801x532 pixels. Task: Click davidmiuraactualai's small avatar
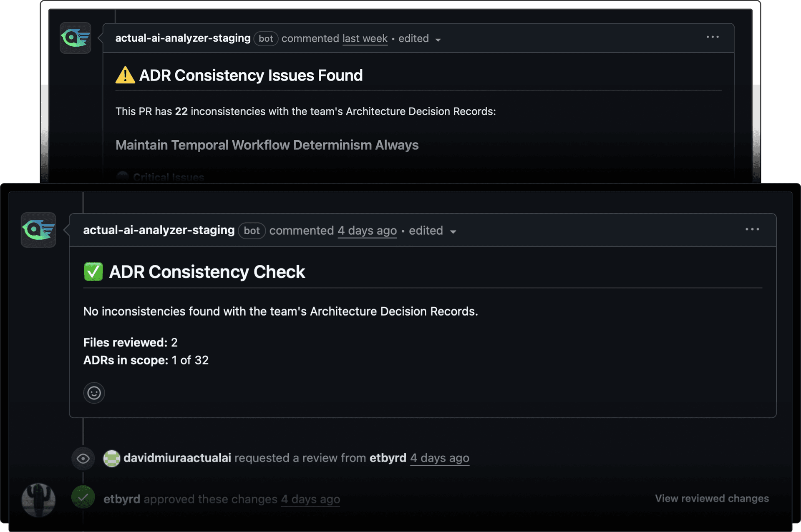pyautogui.click(x=111, y=459)
